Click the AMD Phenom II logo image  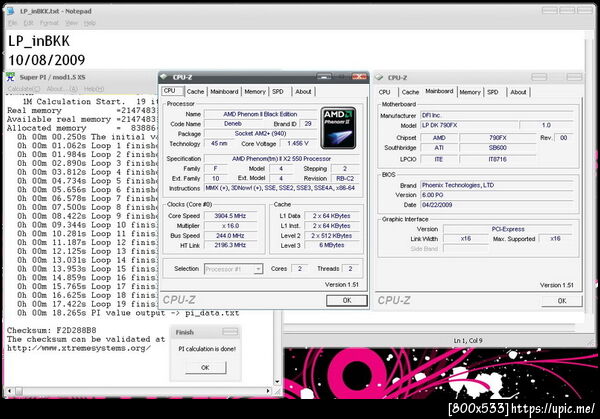pyautogui.click(x=338, y=128)
